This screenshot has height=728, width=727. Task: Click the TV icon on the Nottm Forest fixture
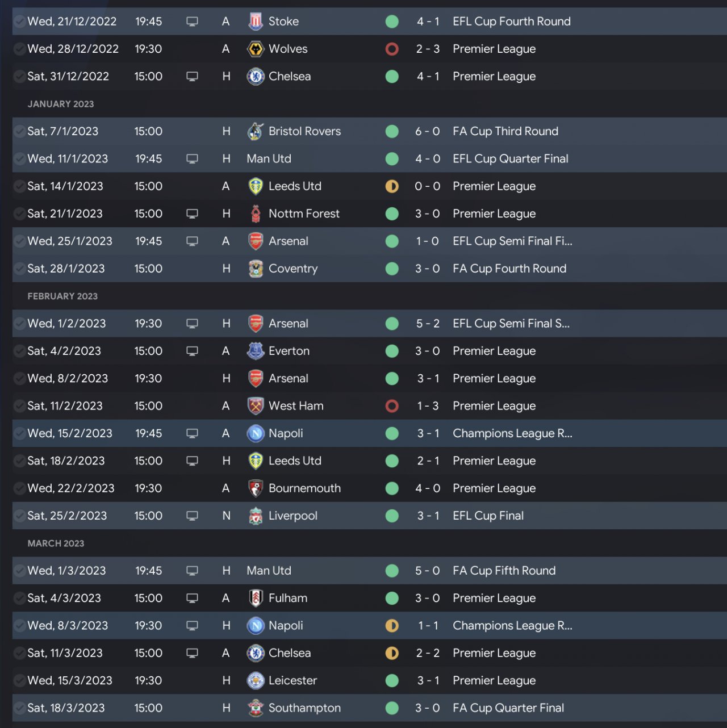click(192, 214)
